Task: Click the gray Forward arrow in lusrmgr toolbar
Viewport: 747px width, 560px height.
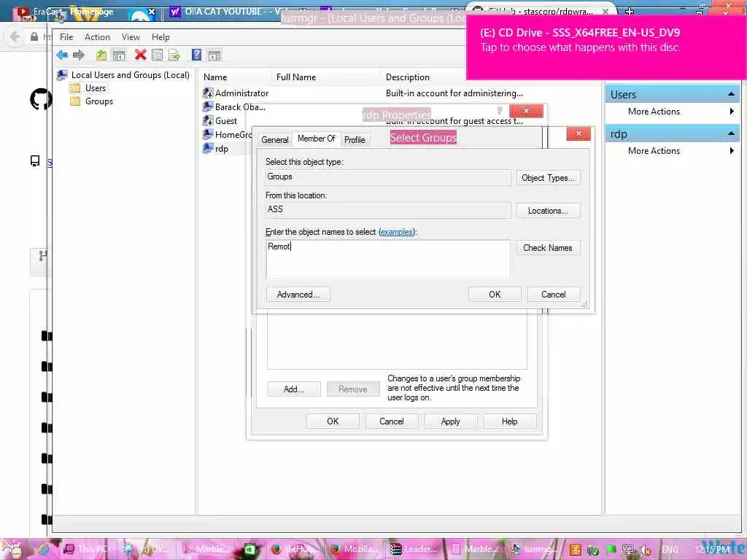Action: [x=79, y=55]
